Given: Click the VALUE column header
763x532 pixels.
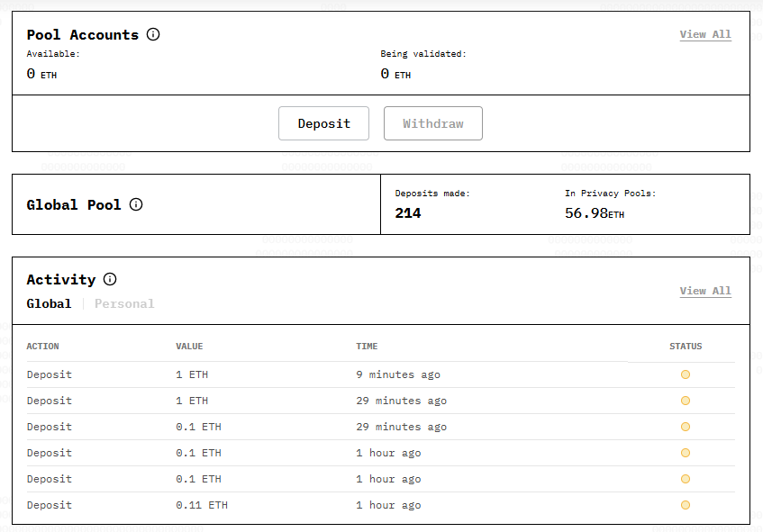Looking at the screenshot, I should [189, 347].
